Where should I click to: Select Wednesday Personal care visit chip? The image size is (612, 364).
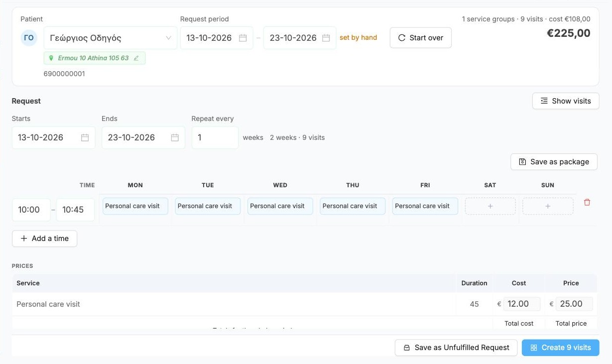[280, 206]
